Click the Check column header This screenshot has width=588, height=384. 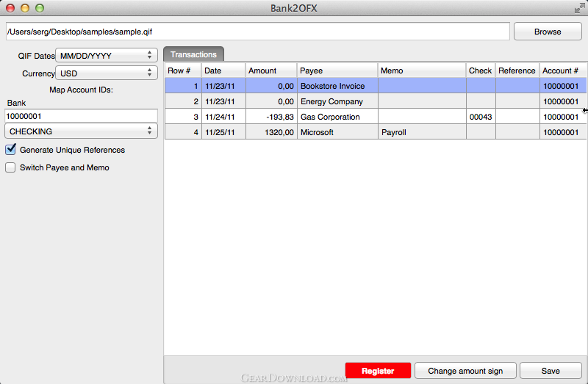pos(481,70)
